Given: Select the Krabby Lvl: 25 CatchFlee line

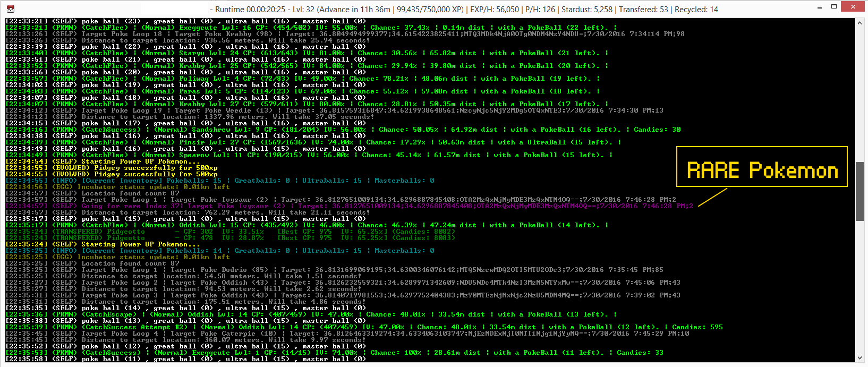Looking at the screenshot, I should pos(307,66).
